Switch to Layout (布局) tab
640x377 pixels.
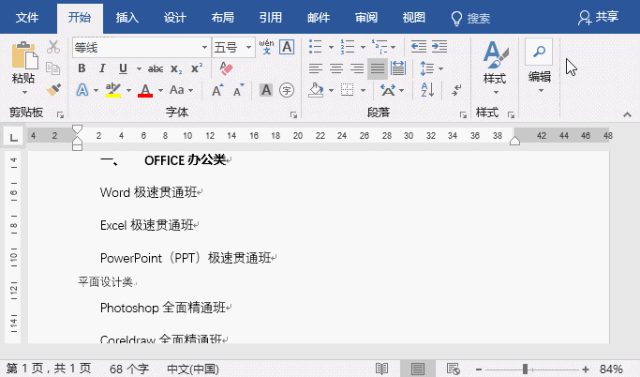(x=222, y=18)
